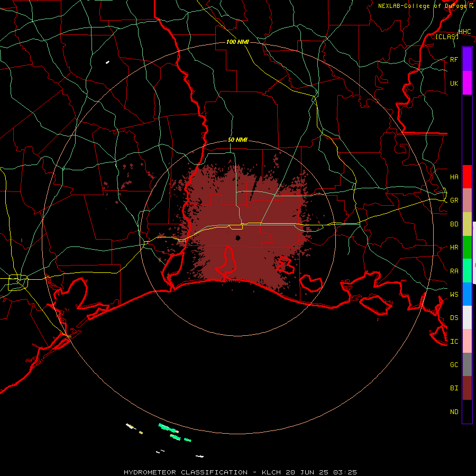Click the IC pink legend swatch

pyautogui.click(x=467, y=341)
